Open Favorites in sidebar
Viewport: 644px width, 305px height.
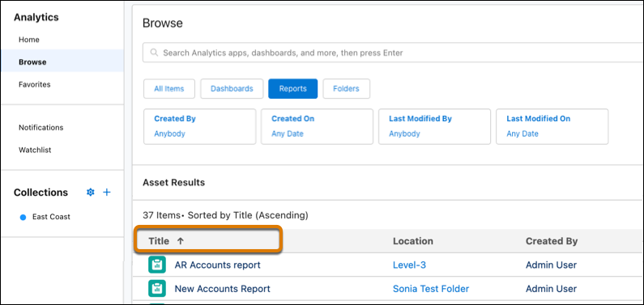[35, 84]
